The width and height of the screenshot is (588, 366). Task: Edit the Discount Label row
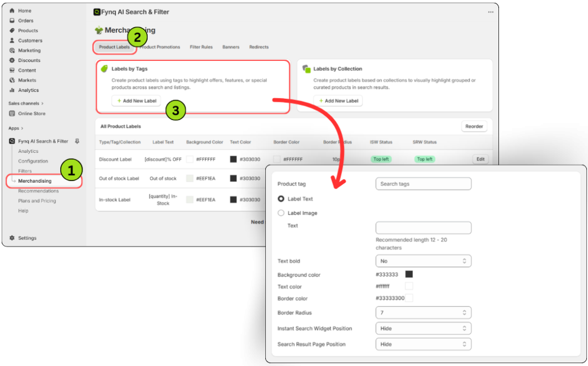(x=481, y=159)
